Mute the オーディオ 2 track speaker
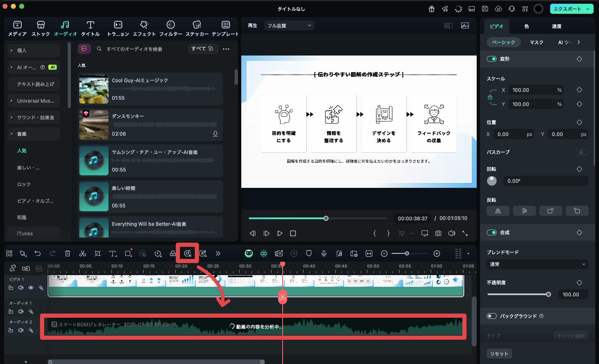Screen dimensions: 599x364 coord(21,330)
